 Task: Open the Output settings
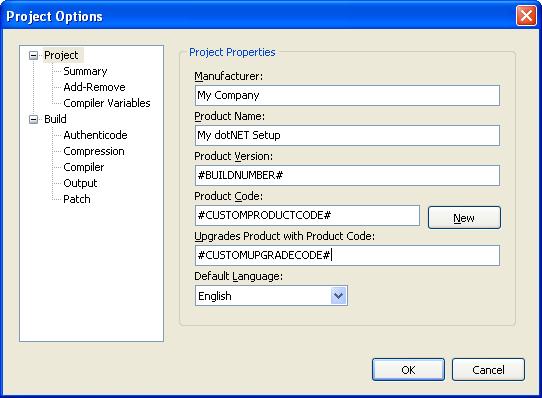[x=80, y=183]
